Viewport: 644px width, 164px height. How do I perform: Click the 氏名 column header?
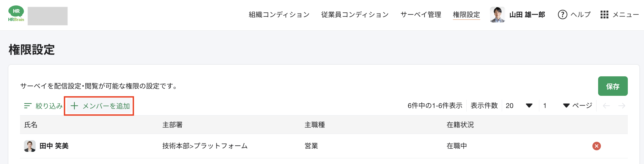point(31,125)
